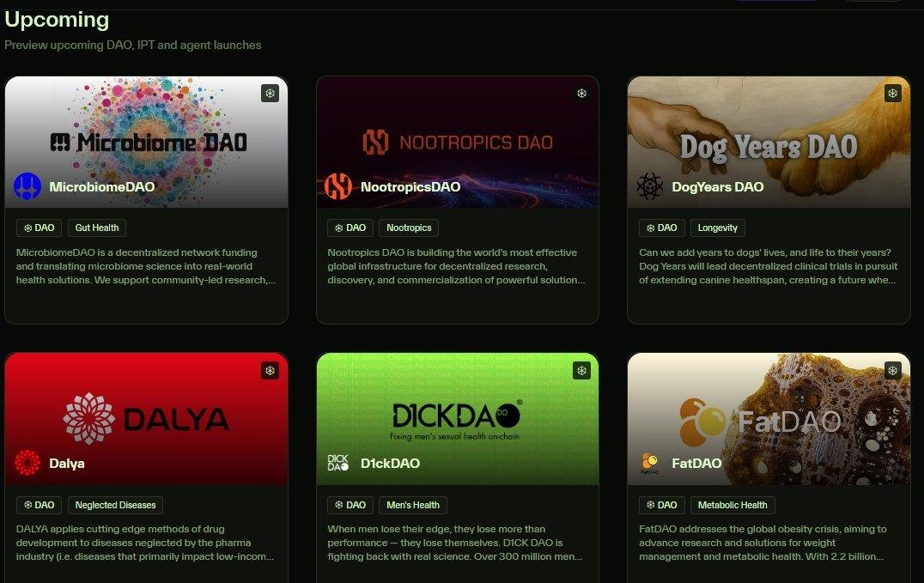The image size is (924, 583).
Task: Click corner badge icon on MicrobiomeDAO card
Action: click(x=270, y=93)
